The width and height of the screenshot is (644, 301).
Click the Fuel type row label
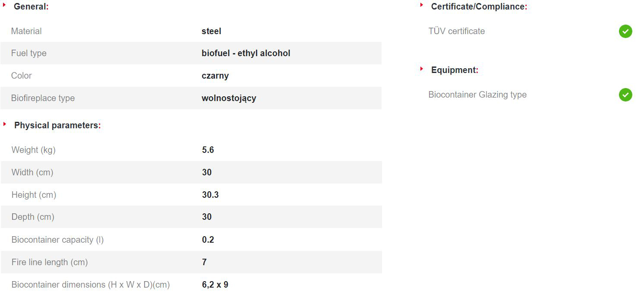(28, 53)
